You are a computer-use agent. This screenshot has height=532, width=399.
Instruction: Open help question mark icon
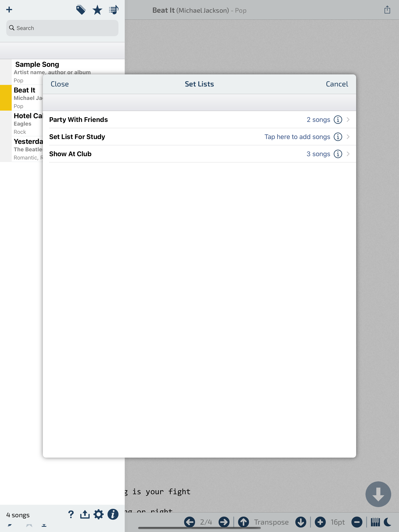71,514
